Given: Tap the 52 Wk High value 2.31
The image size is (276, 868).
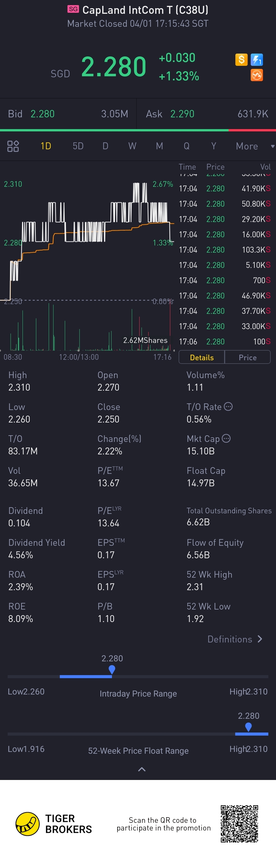Looking at the screenshot, I should click(195, 587).
